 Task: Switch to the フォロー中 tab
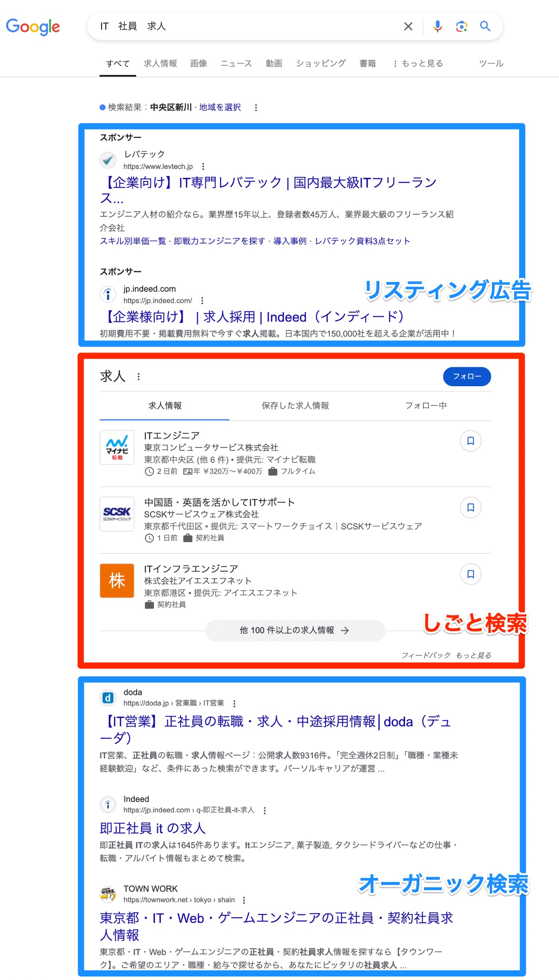click(426, 406)
